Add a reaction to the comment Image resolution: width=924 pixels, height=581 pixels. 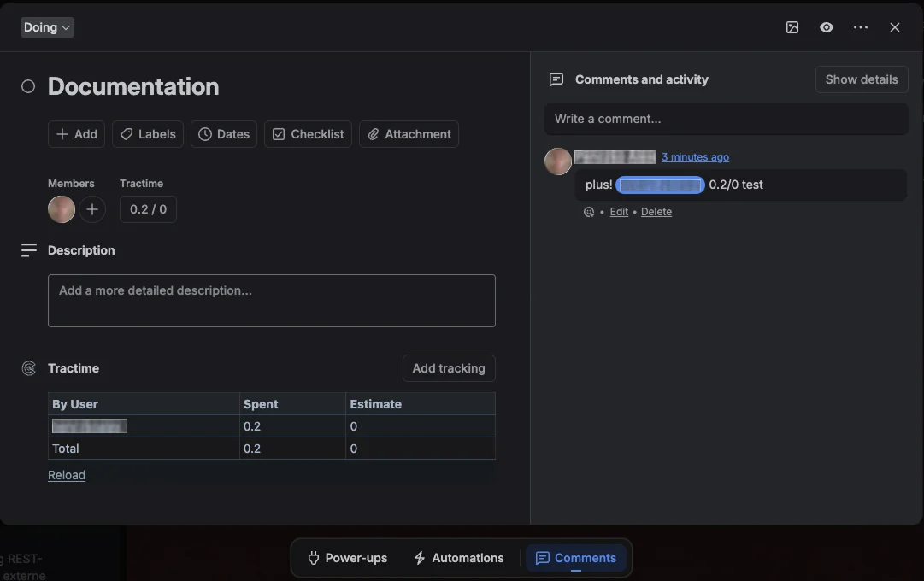point(589,212)
